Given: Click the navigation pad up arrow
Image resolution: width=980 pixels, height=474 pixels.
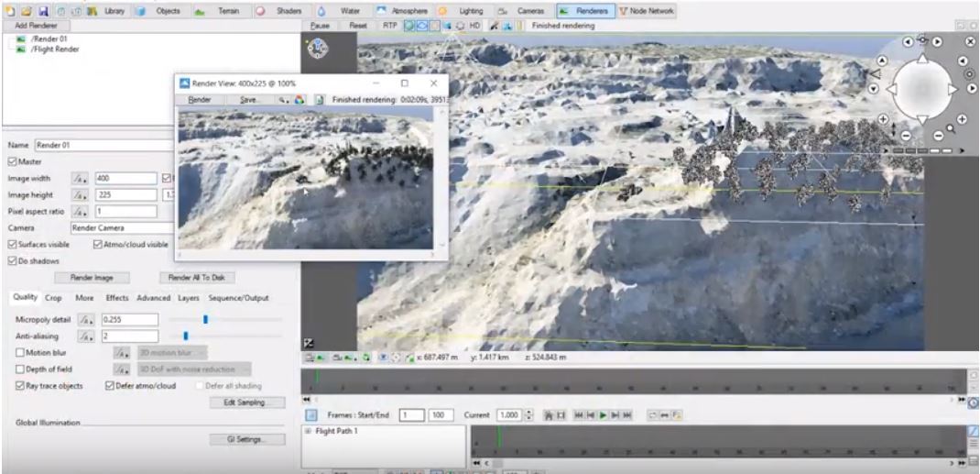Looking at the screenshot, I should (x=922, y=60).
